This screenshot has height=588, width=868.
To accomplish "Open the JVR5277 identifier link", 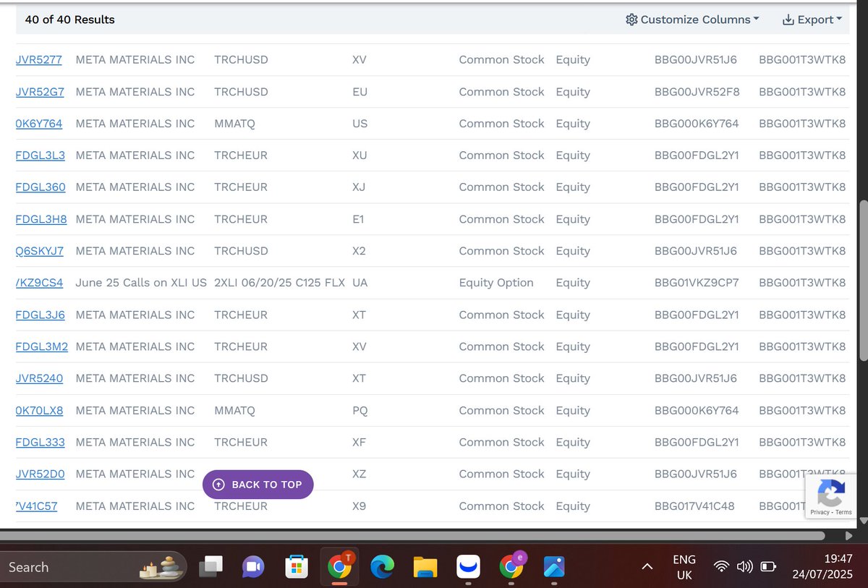I will (x=39, y=60).
